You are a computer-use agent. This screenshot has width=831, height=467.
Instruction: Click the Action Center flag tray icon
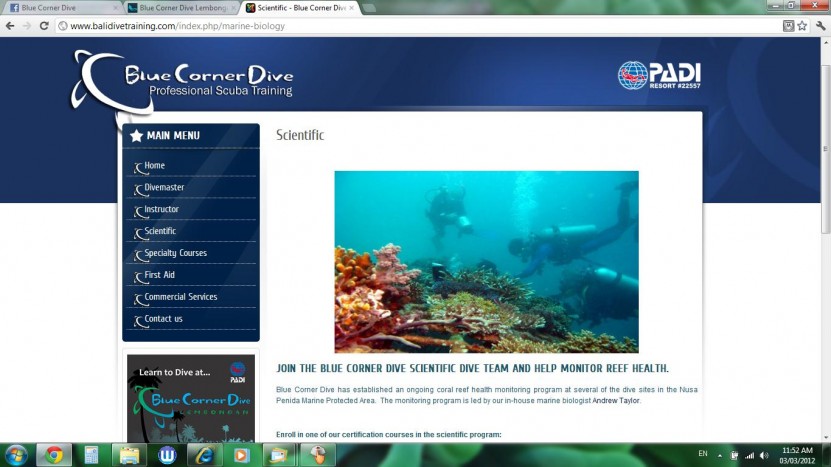735,455
